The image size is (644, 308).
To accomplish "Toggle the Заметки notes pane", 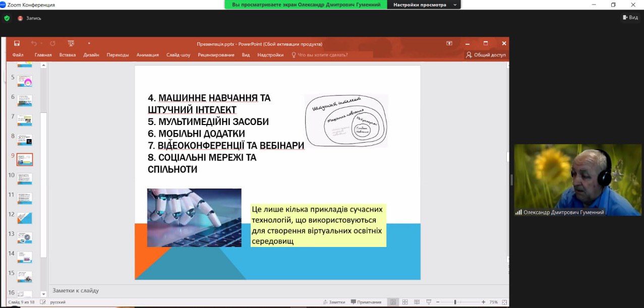I will [x=334, y=302].
